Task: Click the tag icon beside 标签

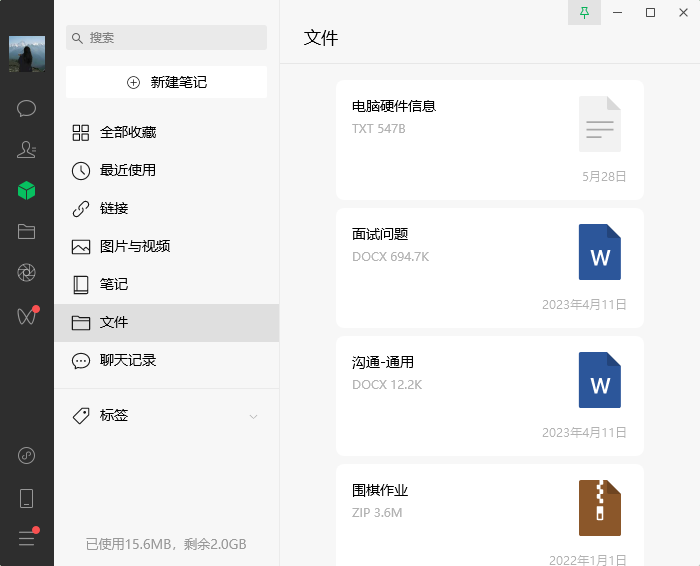Action: (81, 416)
